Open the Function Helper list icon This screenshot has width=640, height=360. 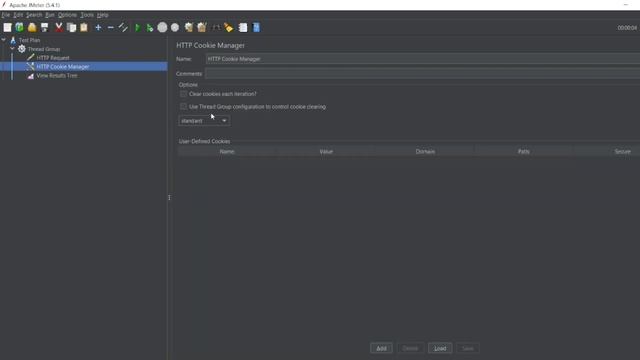[243, 27]
